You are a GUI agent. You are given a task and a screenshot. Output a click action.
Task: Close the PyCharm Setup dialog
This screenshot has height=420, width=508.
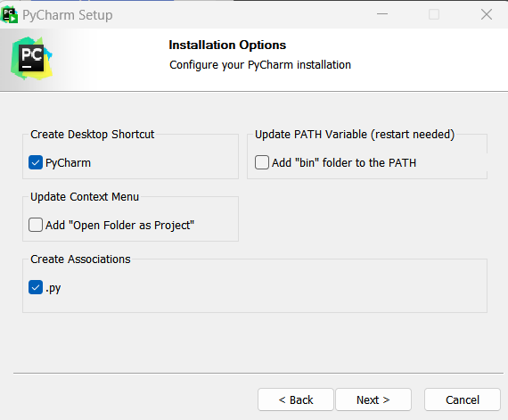tap(487, 14)
